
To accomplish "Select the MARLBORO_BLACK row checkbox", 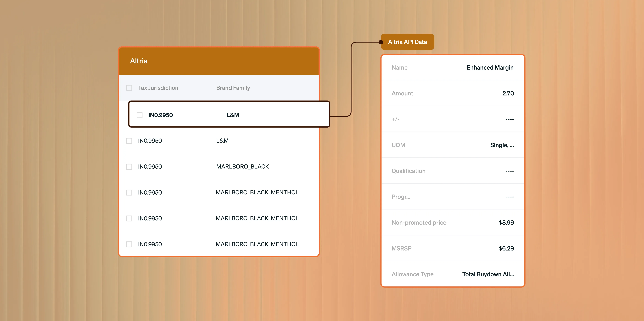I will [129, 167].
